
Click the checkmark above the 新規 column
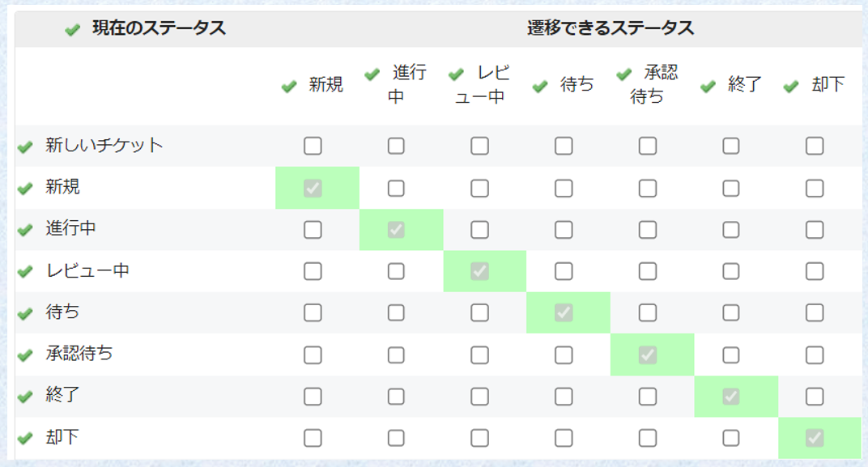tap(289, 87)
